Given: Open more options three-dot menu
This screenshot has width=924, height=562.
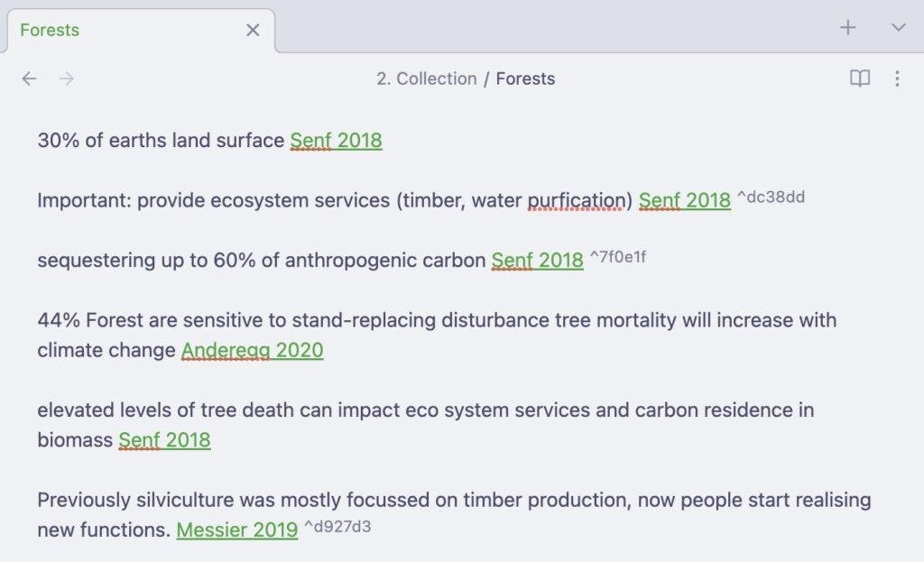Looking at the screenshot, I should (897, 78).
